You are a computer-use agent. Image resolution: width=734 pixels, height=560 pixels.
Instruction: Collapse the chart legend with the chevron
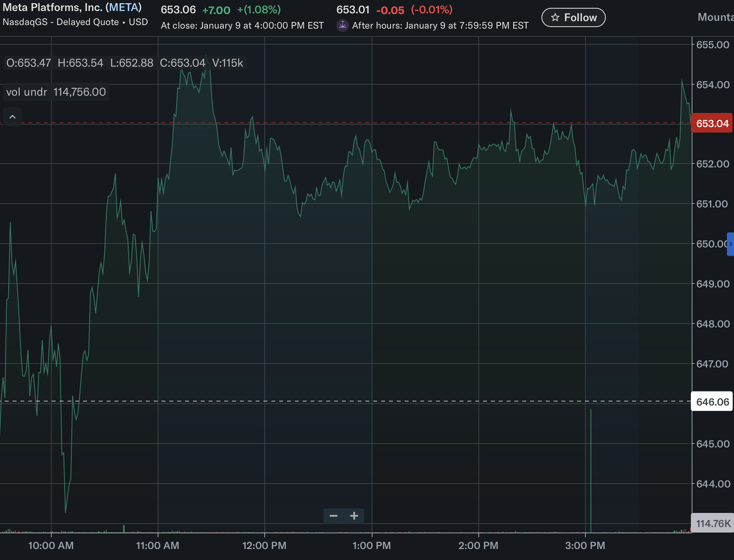tap(13, 117)
